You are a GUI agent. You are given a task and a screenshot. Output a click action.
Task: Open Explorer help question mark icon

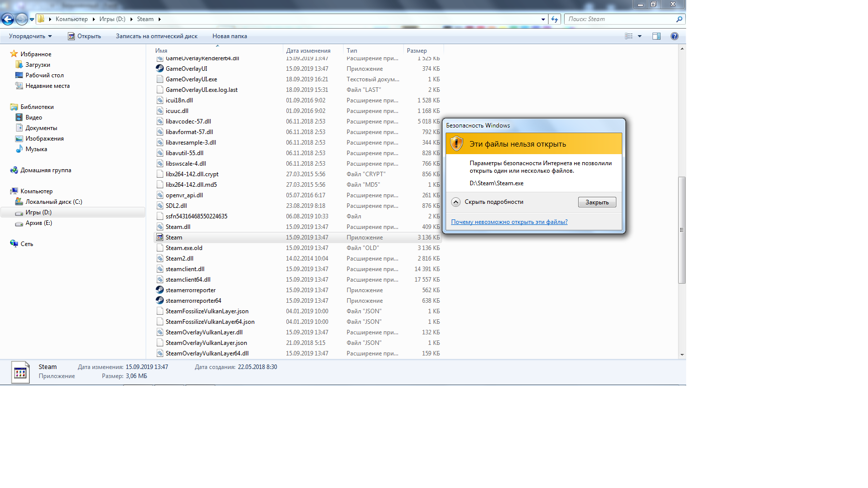point(675,36)
